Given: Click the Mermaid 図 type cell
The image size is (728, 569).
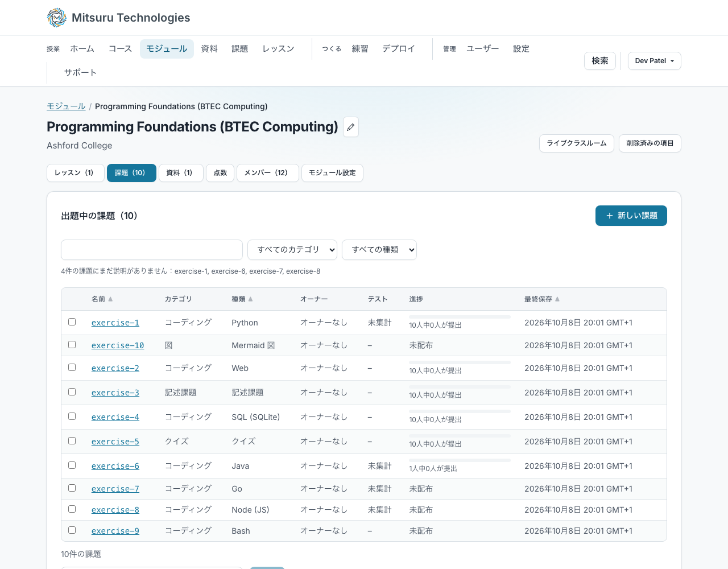Looking at the screenshot, I should [254, 345].
